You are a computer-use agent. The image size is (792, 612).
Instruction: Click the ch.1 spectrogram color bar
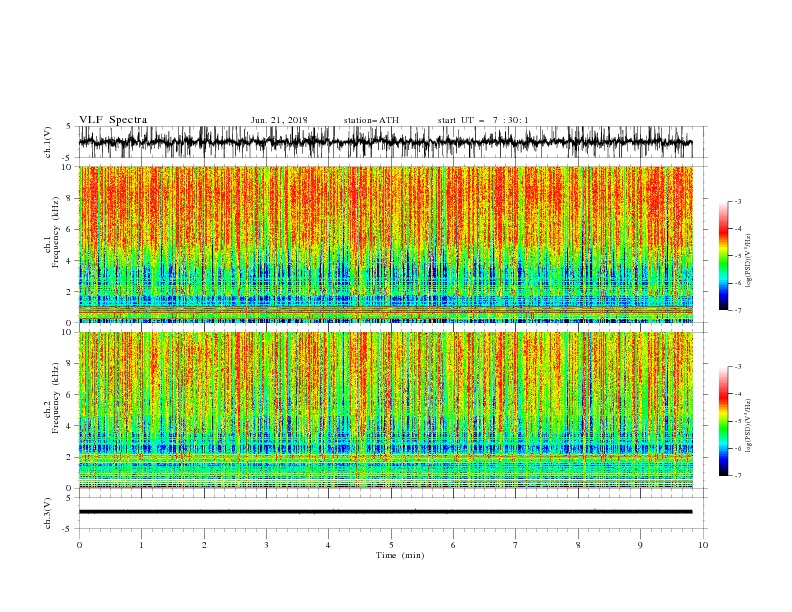click(x=723, y=256)
